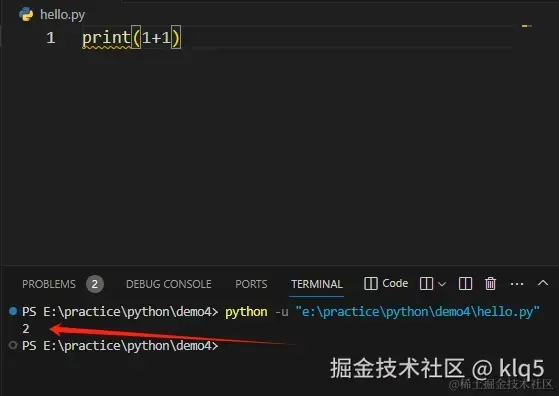Click the problems count badge showing 2
This screenshot has height=396, width=559.
coord(94,284)
